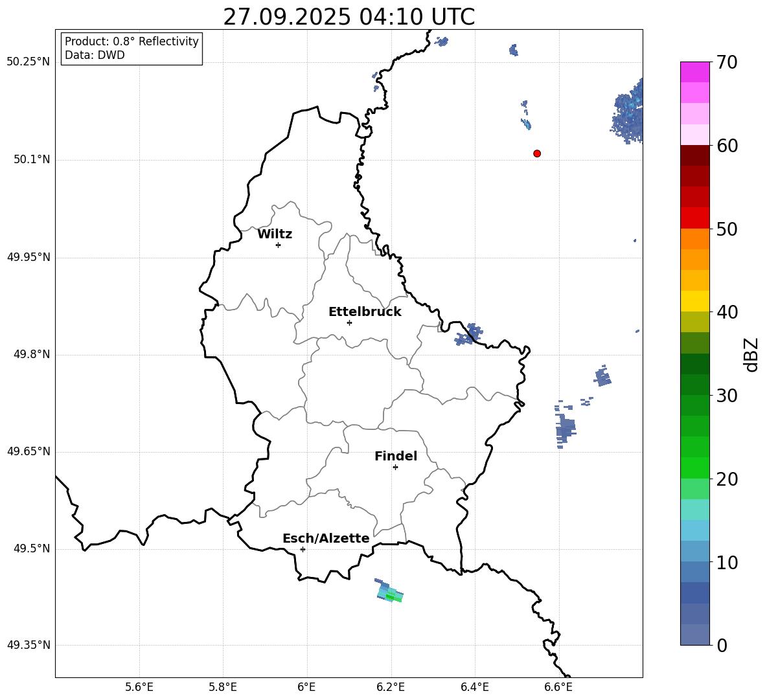Image resolution: width=767 pixels, height=700 pixels.
Task: Click the title 27.09.2025 04:10 UTC
Action: (x=349, y=17)
